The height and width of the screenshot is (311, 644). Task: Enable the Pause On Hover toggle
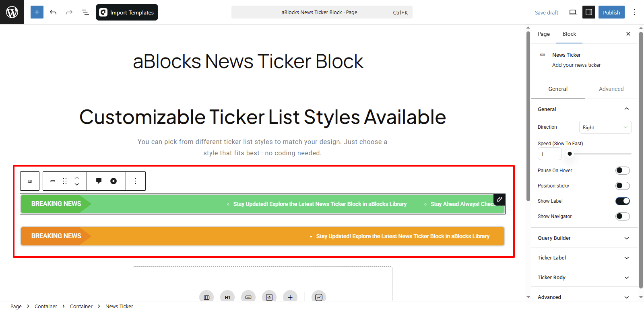pyautogui.click(x=622, y=171)
